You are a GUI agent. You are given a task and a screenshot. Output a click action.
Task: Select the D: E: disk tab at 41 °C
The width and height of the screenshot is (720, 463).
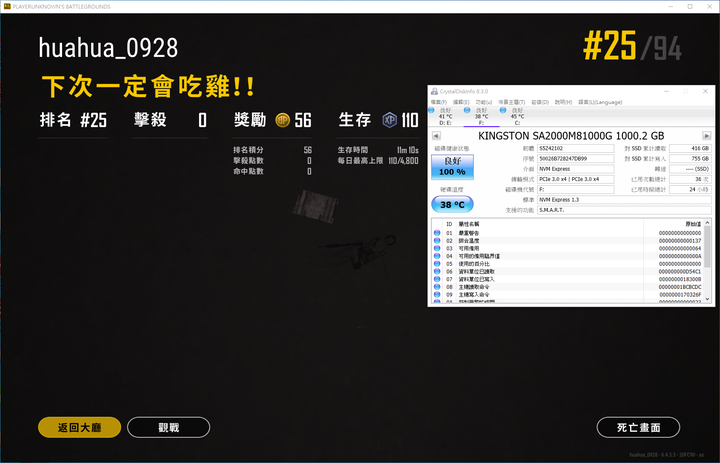tap(445, 117)
